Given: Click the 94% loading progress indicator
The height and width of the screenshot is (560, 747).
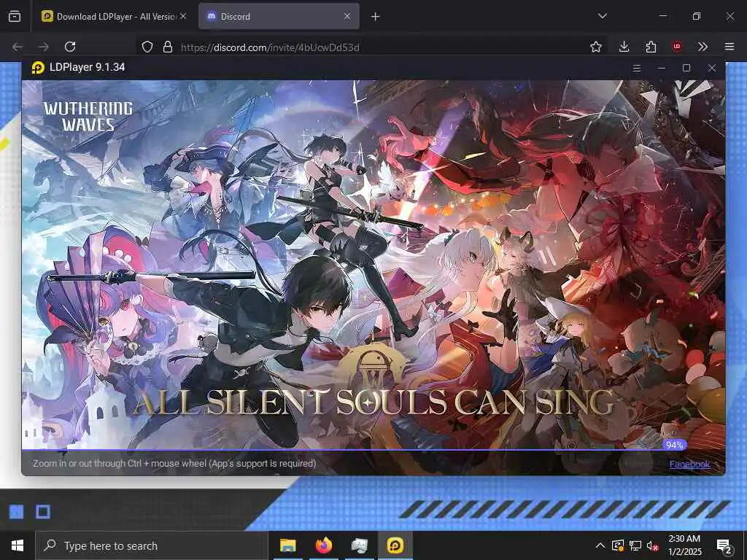Looking at the screenshot, I should click(x=675, y=445).
